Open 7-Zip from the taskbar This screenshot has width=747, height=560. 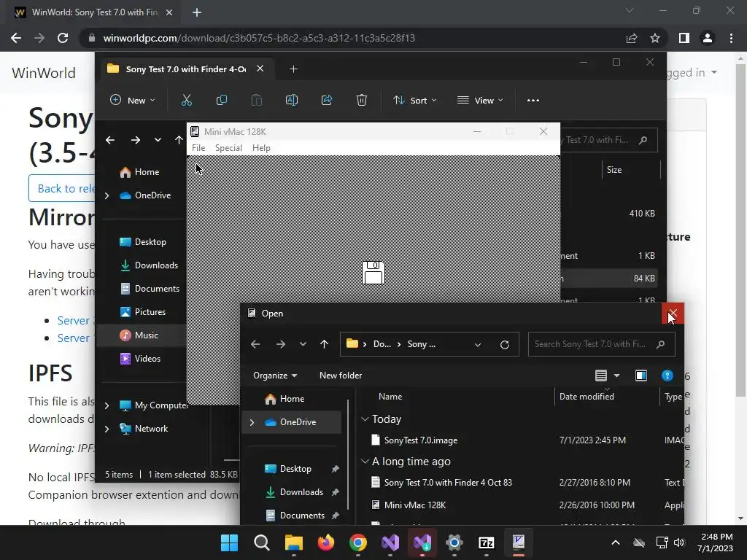487,542
